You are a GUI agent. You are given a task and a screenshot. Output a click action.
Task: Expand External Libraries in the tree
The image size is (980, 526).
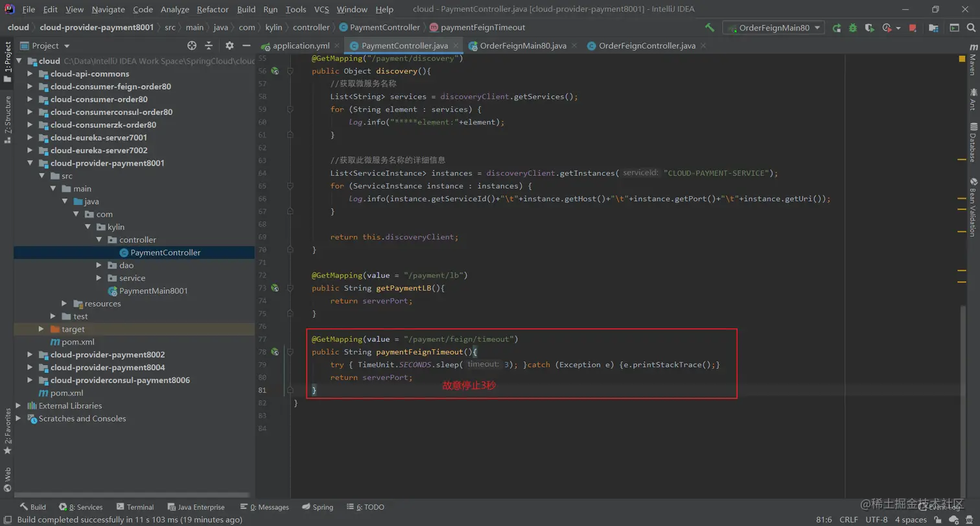coord(18,405)
